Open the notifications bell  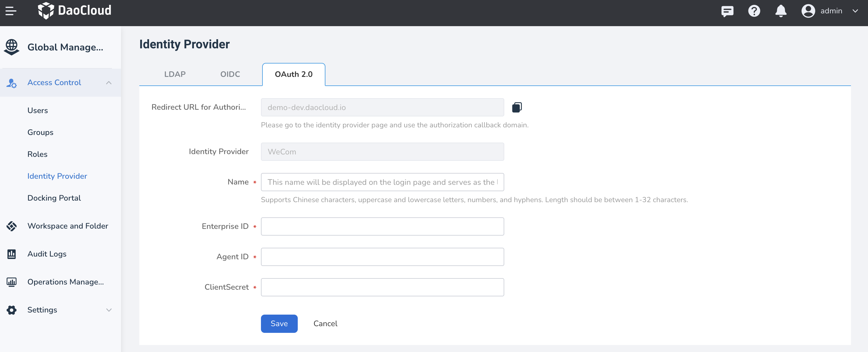(x=781, y=11)
